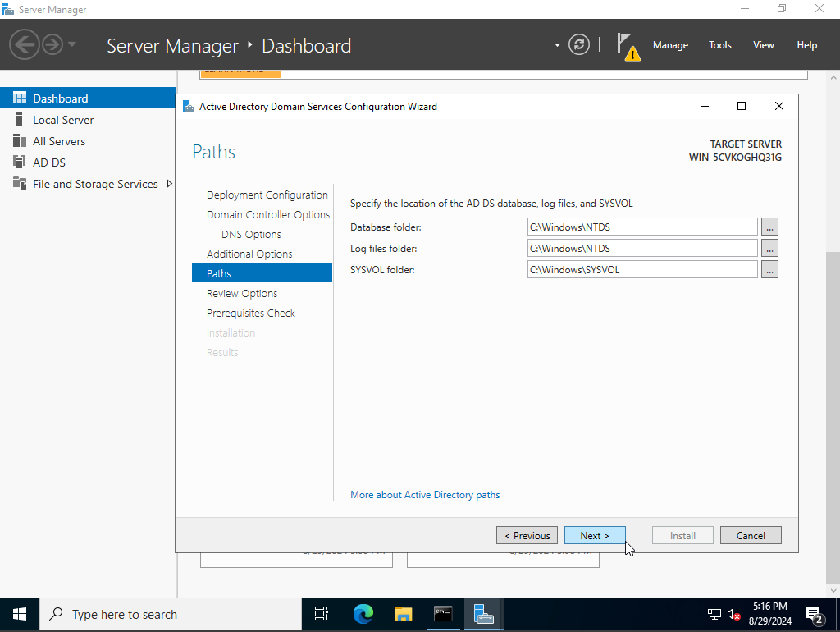This screenshot has height=632, width=840.
Task: Refresh the Server Manager dashboard
Action: tap(578, 44)
